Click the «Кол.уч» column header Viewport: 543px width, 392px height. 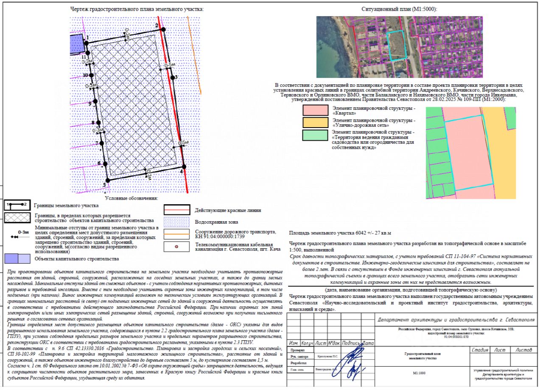pyautogui.click(x=307, y=343)
